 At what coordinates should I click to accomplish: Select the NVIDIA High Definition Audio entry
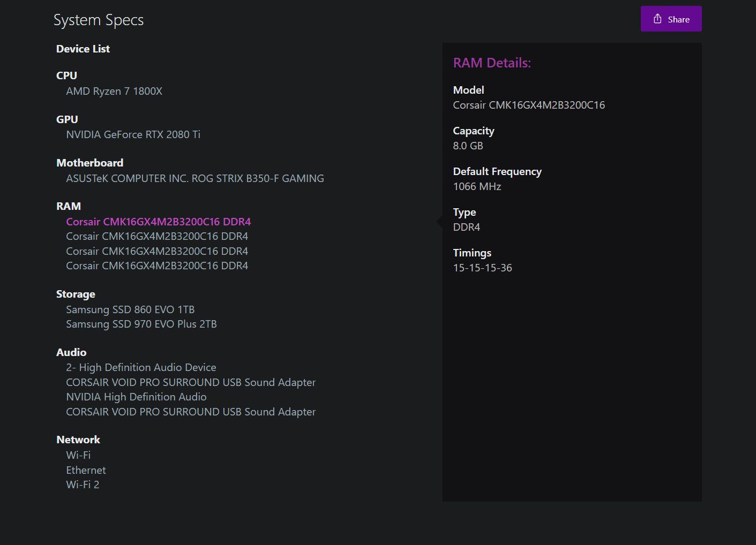click(136, 397)
